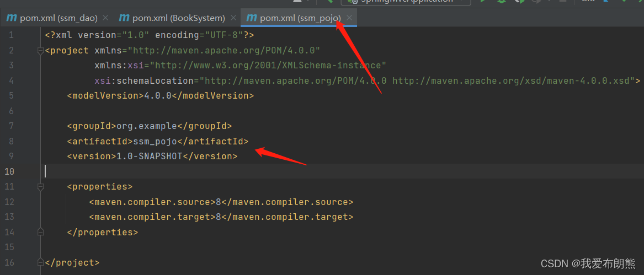Click line number 1 in the gutter
The image size is (644, 275).
pyautogui.click(x=10, y=35)
